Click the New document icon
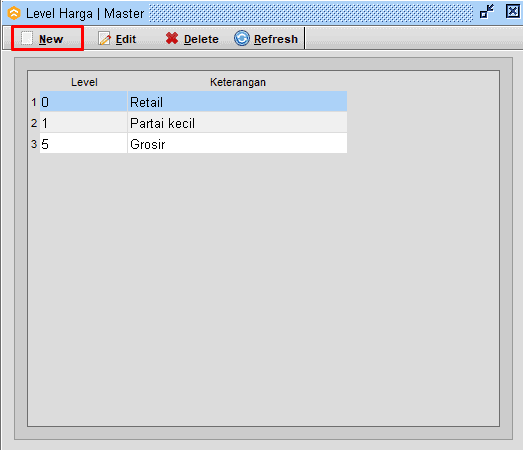 pos(27,38)
